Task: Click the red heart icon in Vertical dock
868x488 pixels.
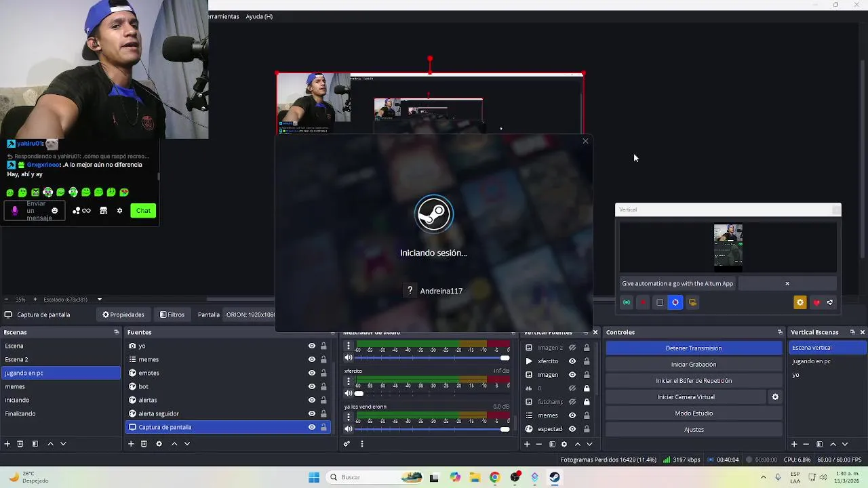Action: (x=816, y=302)
